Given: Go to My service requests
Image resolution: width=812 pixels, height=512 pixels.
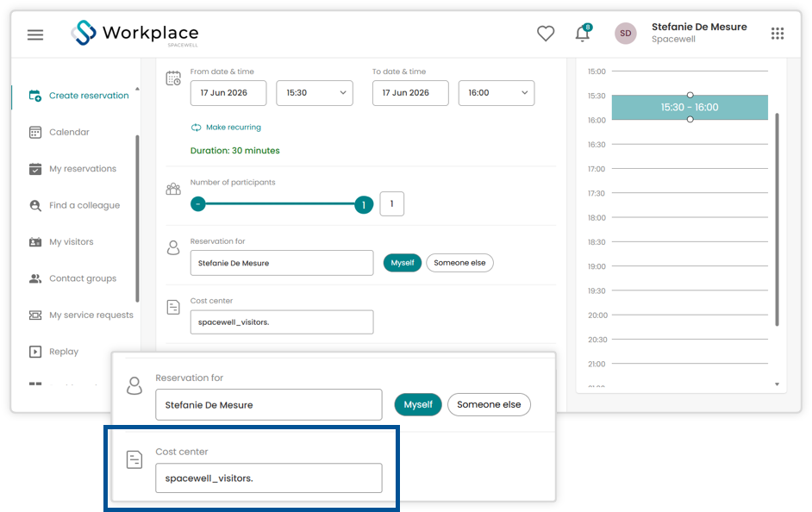Looking at the screenshot, I should coord(91,315).
